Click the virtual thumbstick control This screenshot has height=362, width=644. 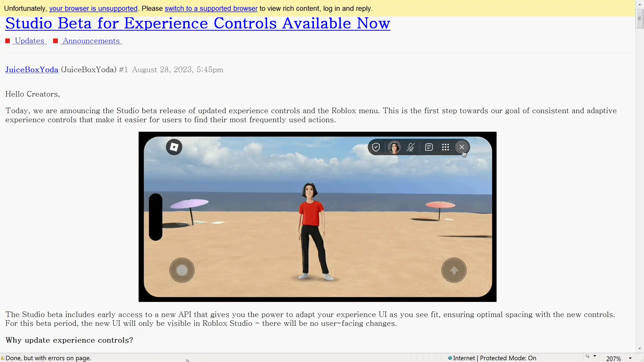tap(182, 270)
